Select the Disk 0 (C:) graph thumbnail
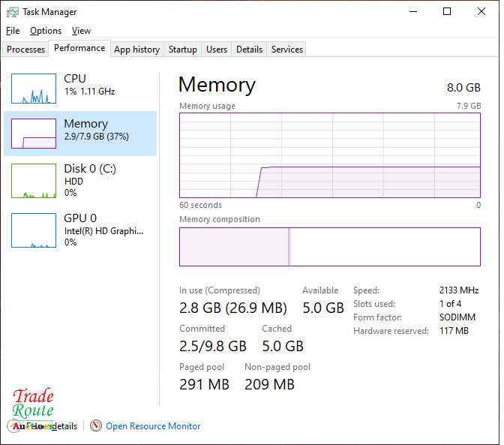 [34, 181]
